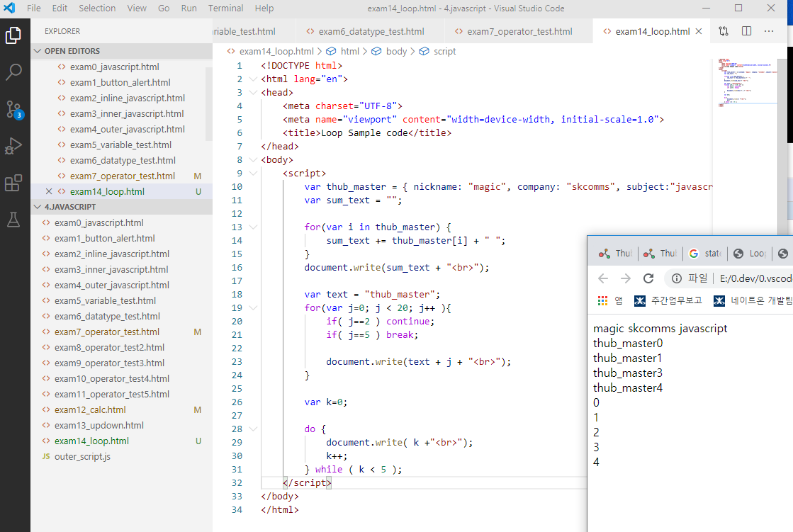Click the html breadcrumb segment
Viewport: 793px width, 532px height.
[349, 52]
